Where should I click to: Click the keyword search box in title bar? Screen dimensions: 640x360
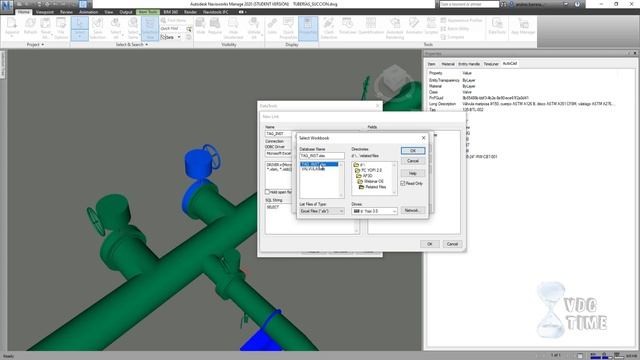(x=469, y=4)
